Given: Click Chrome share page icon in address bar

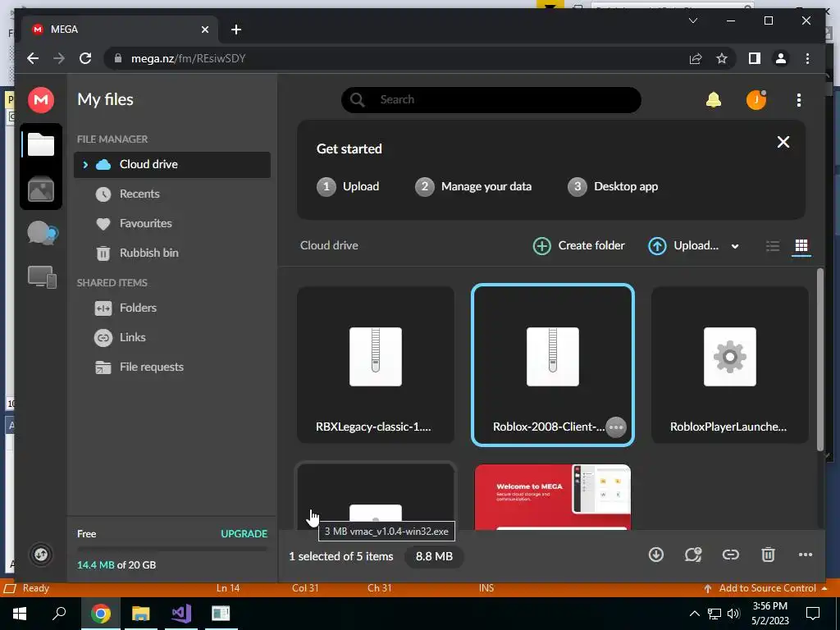Looking at the screenshot, I should click(696, 58).
